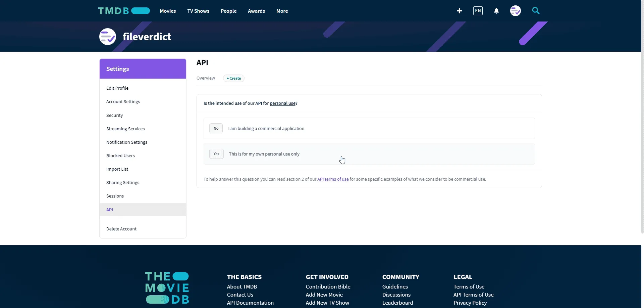Open Discussions footer link

point(396,295)
